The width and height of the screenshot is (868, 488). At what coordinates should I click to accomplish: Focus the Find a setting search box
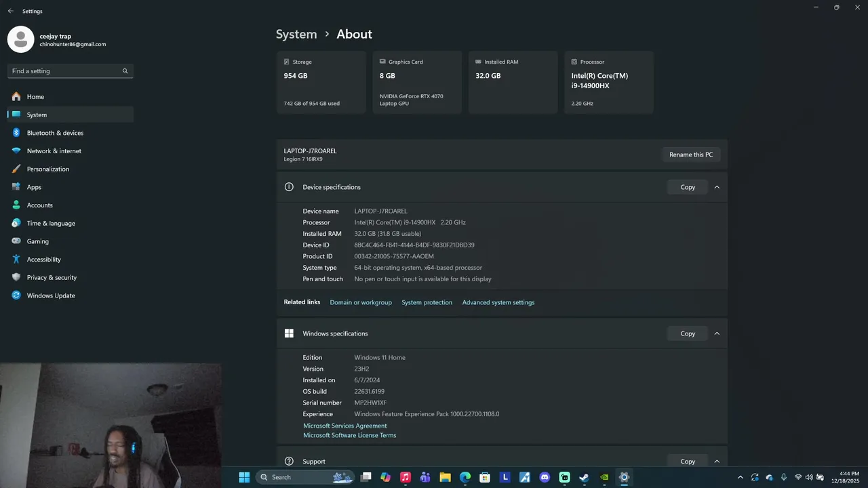click(71, 71)
